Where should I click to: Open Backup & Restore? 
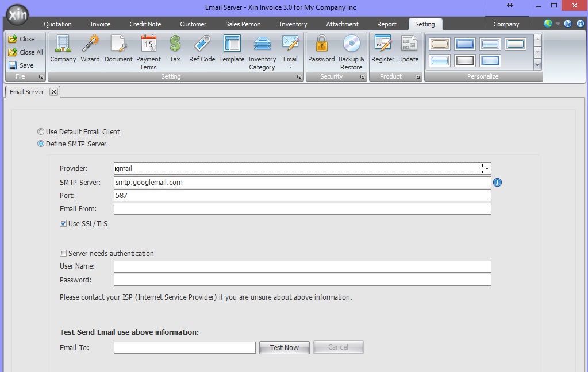pos(351,52)
